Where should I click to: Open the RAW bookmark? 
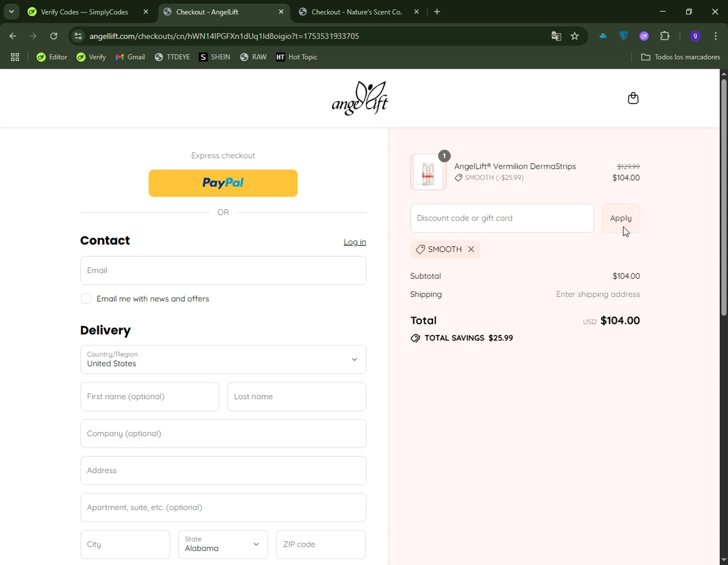click(253, 57)
